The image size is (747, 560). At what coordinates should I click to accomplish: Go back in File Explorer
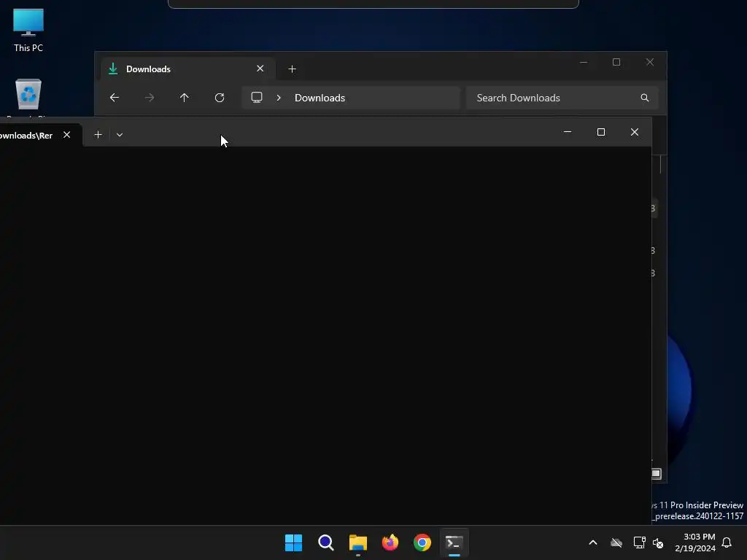pos(115,98)
